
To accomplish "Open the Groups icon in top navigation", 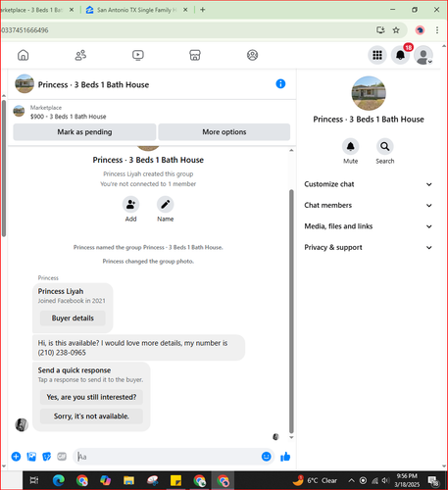I will click(x=252, y=55).
